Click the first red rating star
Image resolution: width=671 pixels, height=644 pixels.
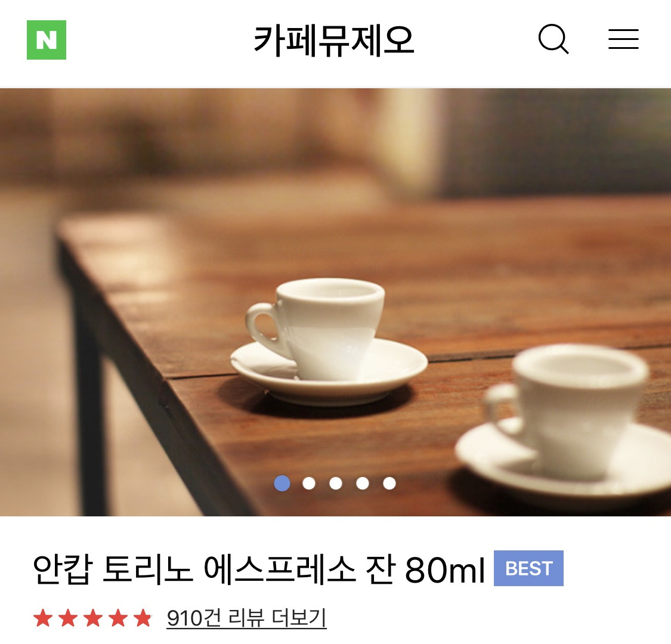tap(43, 618)
